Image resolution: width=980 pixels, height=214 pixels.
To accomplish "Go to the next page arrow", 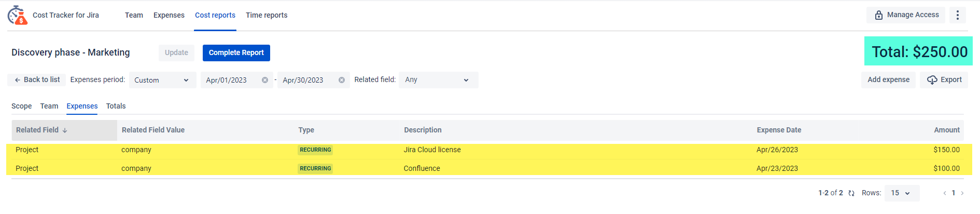I will pos(962,193).
